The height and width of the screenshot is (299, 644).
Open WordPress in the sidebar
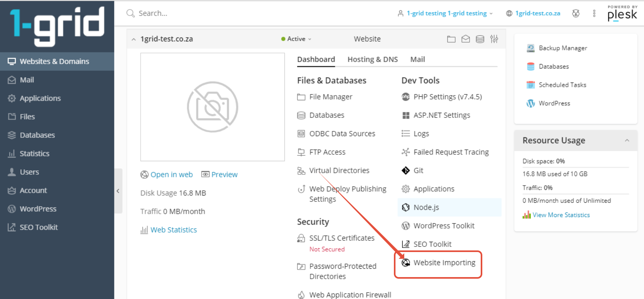click(x=57, y=209)
